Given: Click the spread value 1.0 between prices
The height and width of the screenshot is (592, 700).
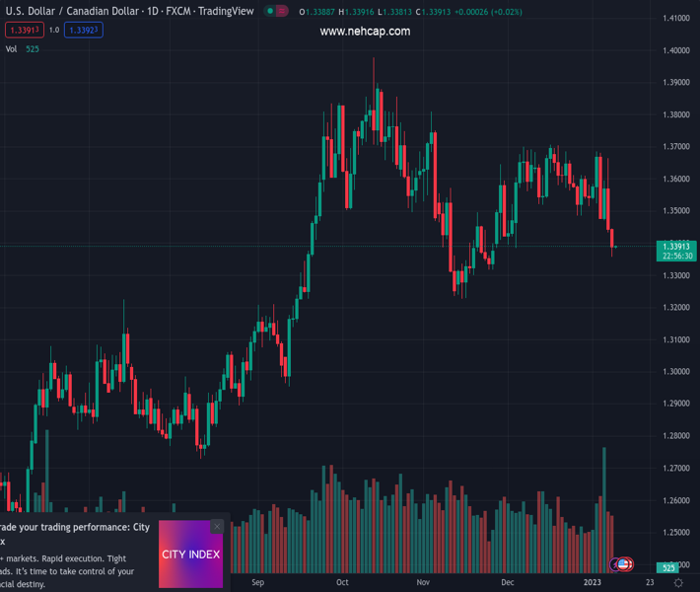Looking at the screenshot, I should click(53, 31).
